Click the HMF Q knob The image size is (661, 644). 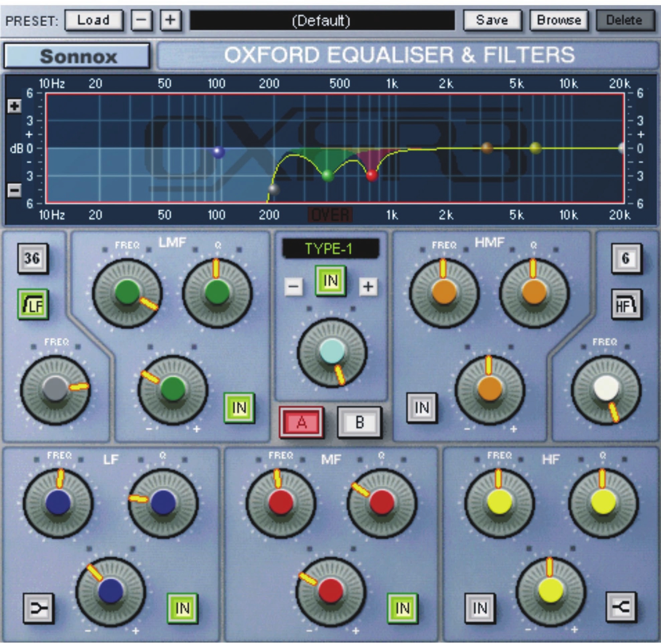coord(534,293)
